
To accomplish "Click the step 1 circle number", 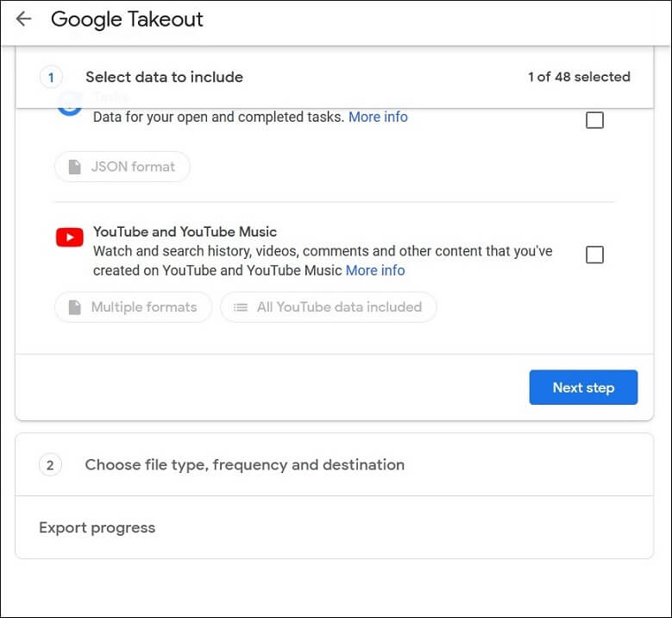I will 51,78.
